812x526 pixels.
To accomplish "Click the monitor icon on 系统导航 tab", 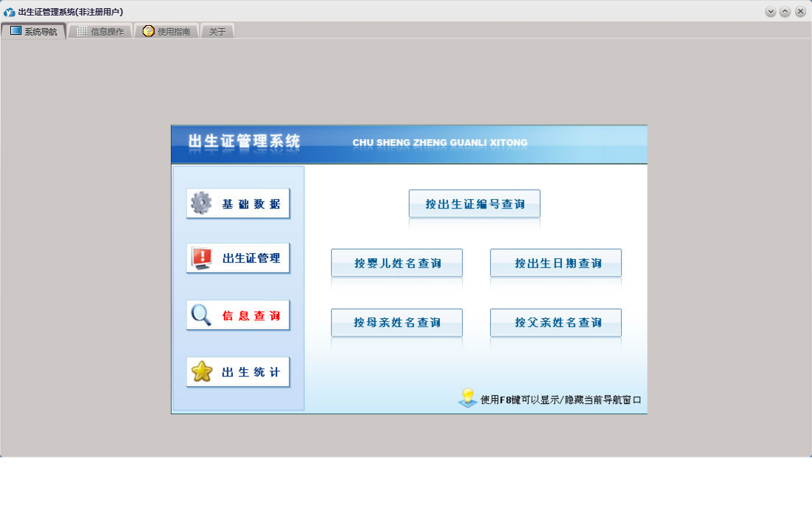I will (16, 30).
